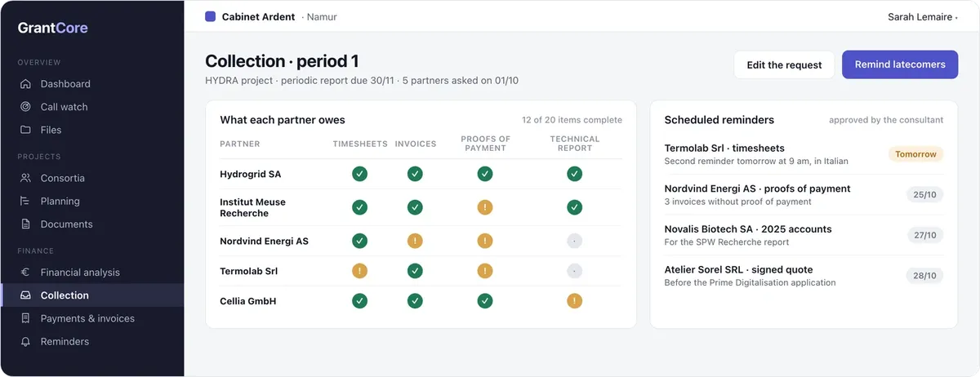Viewport: 980px width, 377px height.
Task: Click the 27/10 date badge
Action: [925, 235]
